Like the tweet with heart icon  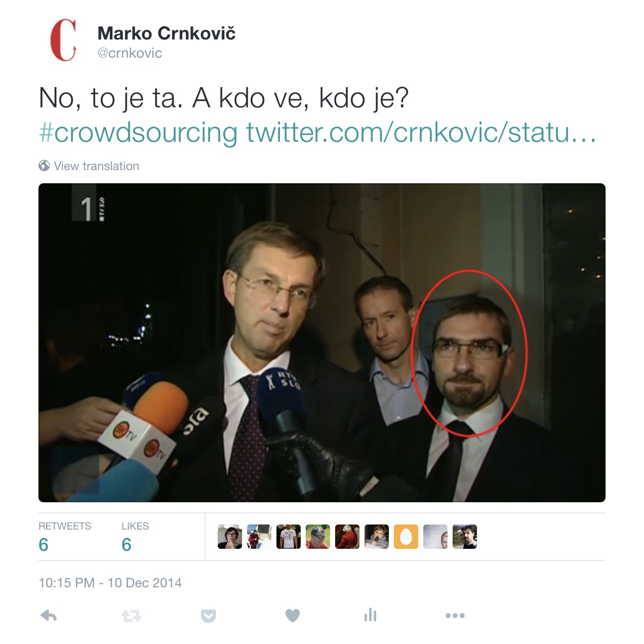pyautogui.click(x=293, y=616)
